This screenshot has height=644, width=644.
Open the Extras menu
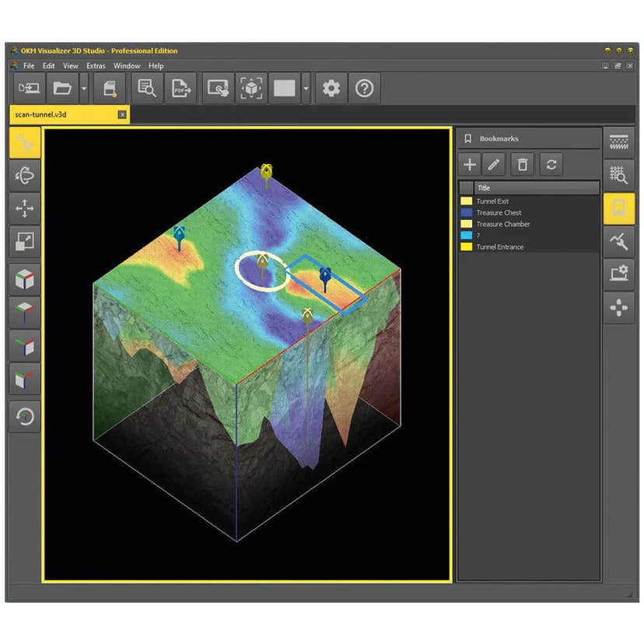click(x=96, y=65)
